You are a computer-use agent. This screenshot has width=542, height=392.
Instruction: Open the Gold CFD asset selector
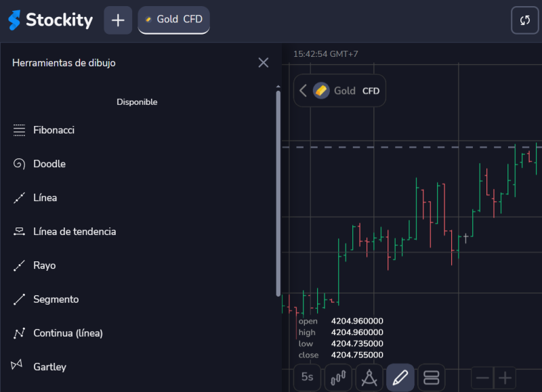tap(340, 91)
